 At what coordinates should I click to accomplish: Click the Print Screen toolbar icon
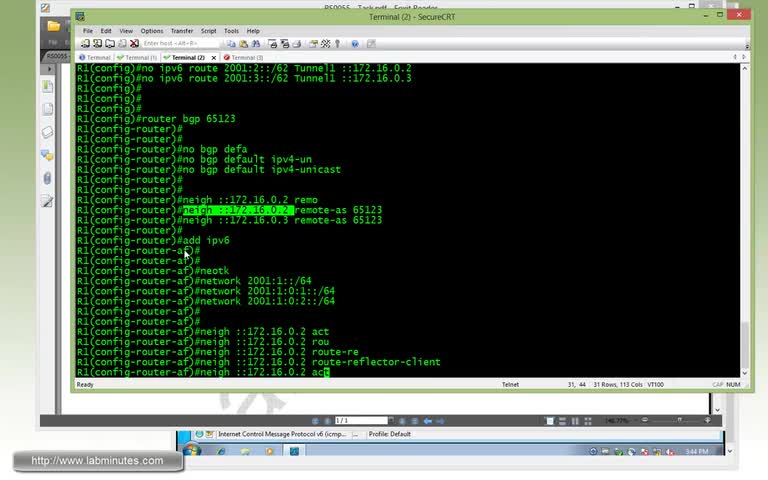click(272, 44)
